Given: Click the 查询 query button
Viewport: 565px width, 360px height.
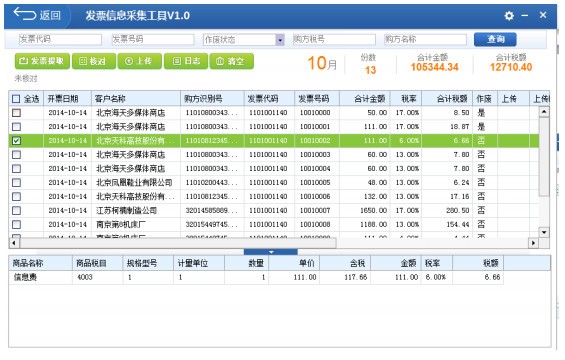Looking at the screenshot, I should click(495, 39).
